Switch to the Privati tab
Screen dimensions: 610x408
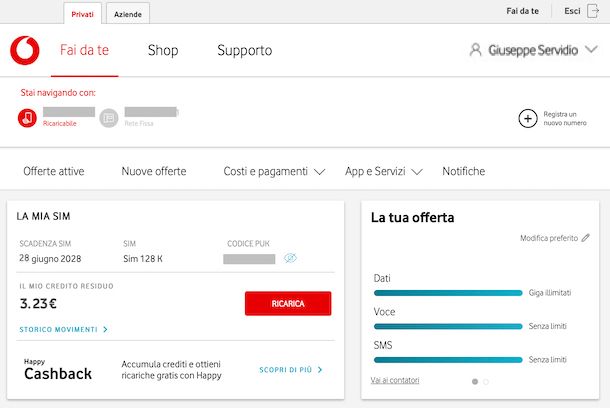coord(82,14)
